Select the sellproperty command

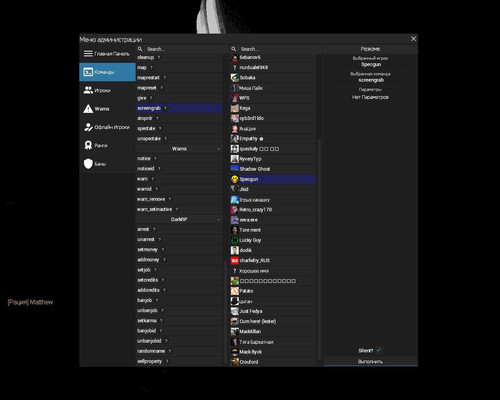coord(179,361)
